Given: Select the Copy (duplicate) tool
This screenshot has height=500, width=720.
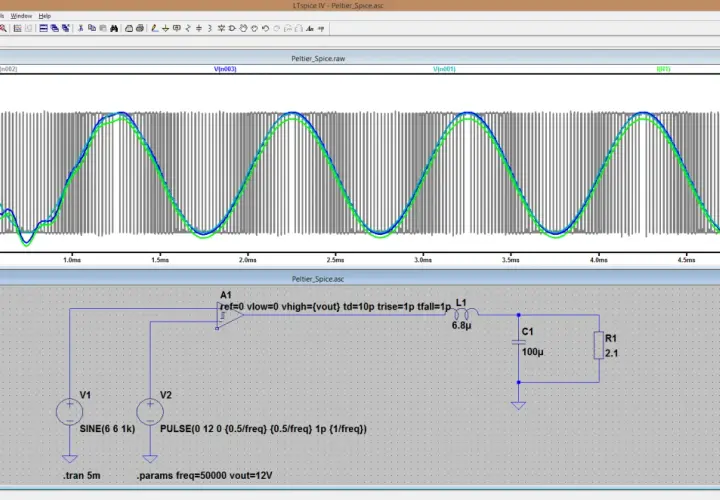Looking at the screenshot, I should click(x=92, y=28).
